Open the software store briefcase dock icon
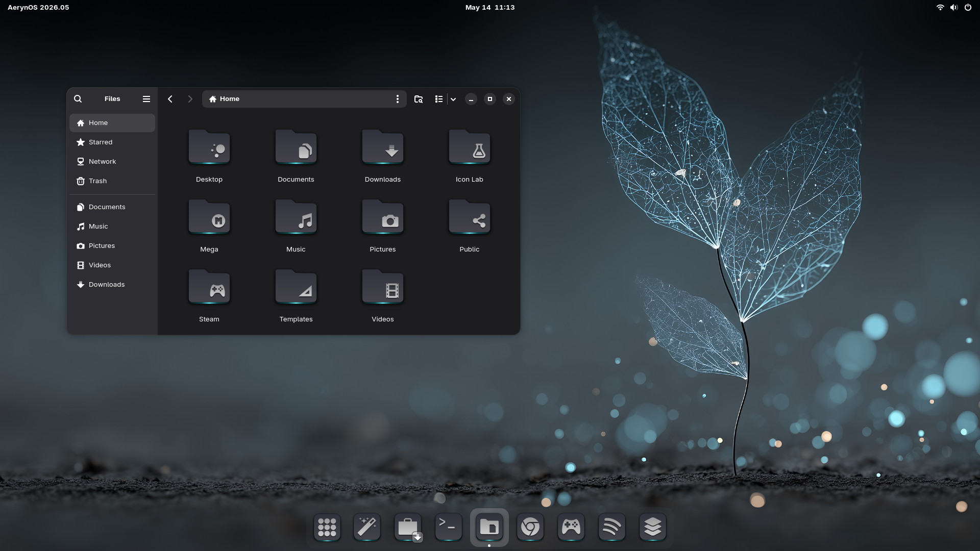 tap(408, 527)
